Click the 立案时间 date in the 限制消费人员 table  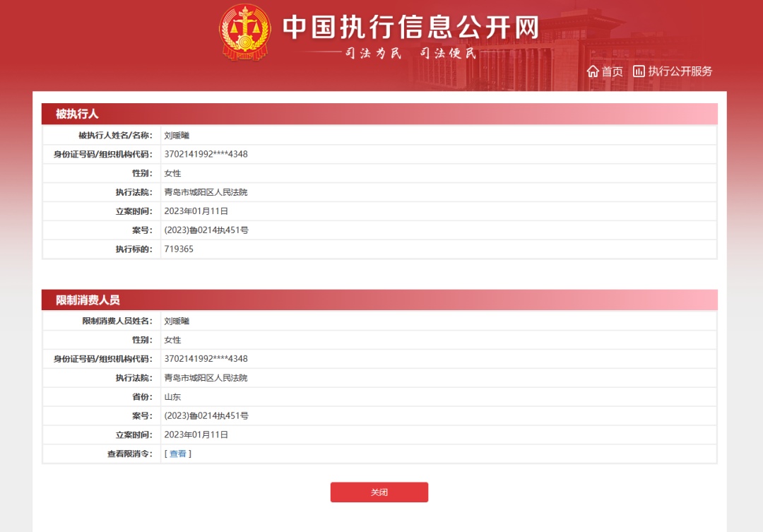[x=196, y=435]
